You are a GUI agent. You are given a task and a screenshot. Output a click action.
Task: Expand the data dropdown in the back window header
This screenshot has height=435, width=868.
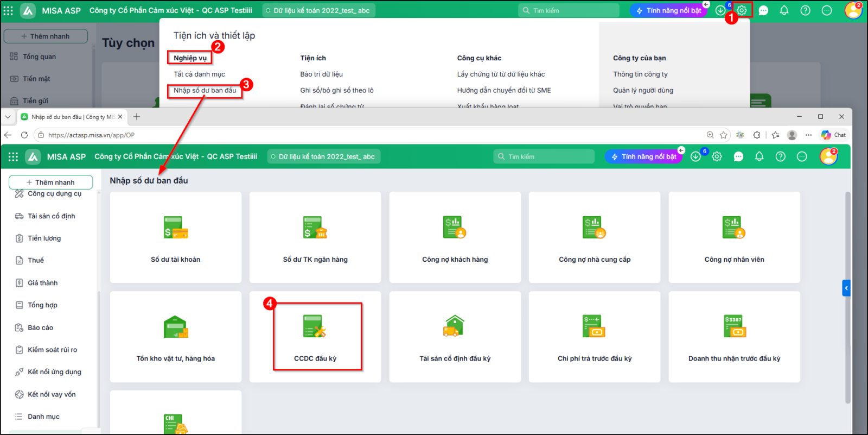[319, 10]
